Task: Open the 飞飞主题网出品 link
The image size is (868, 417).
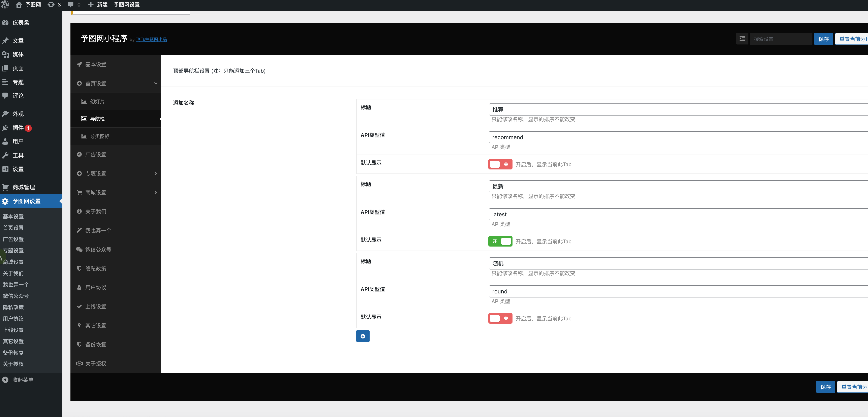Action: [151, 39]
